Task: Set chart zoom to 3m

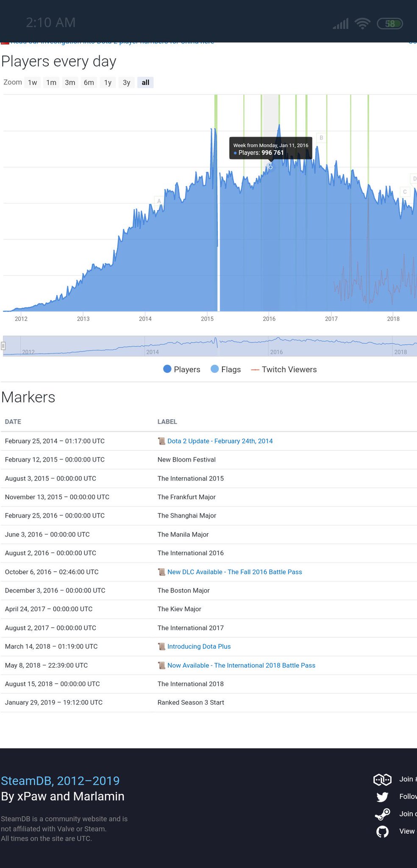Action: tap(70, 82)
